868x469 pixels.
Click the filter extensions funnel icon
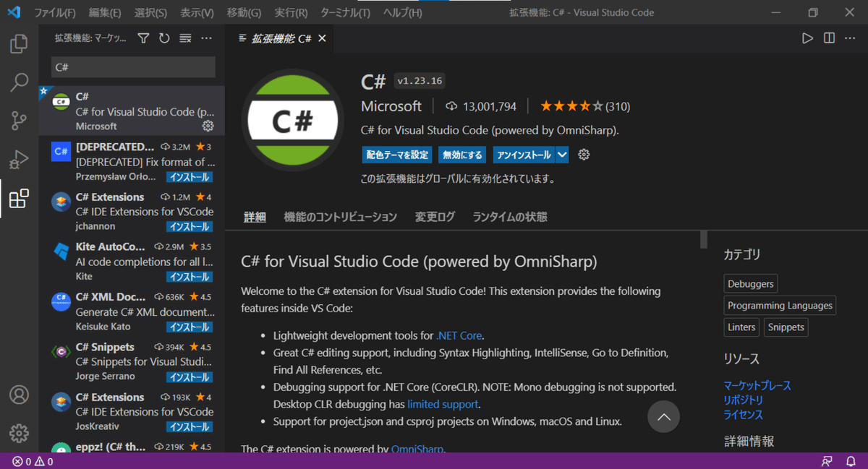click(143, 38)
